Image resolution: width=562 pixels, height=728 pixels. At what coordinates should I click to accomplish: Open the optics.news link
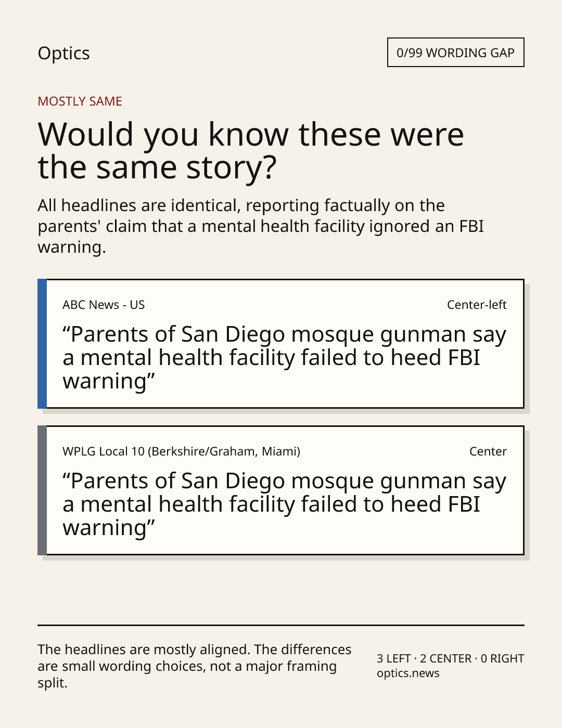[x=408, y=673]
